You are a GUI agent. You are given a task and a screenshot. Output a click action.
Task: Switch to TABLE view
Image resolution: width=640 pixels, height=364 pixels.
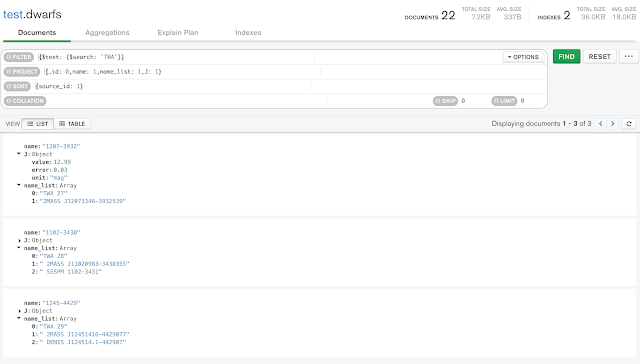click(x=72, y=124)
